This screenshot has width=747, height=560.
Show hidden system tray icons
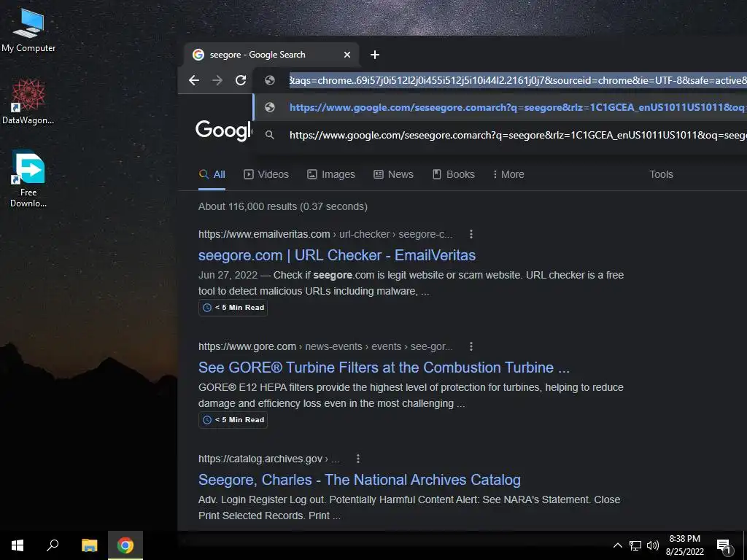point(617,545)
